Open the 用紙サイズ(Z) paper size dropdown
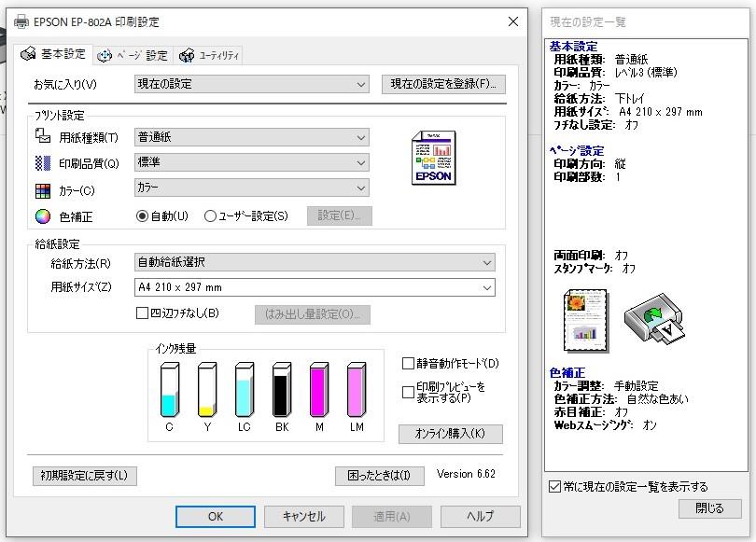The height and width of the screenshot is (542, 756). 315,287
